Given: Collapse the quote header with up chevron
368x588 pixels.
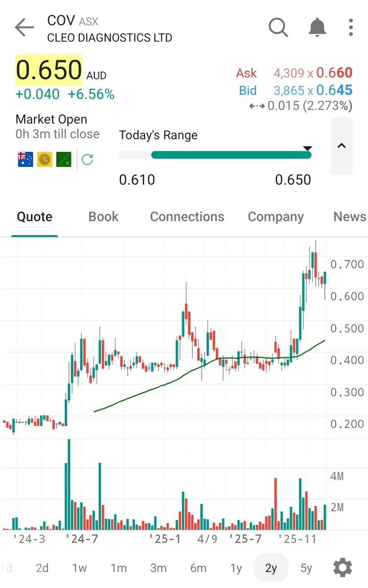Looking at the screenshot, I should (x=342, y=146).
